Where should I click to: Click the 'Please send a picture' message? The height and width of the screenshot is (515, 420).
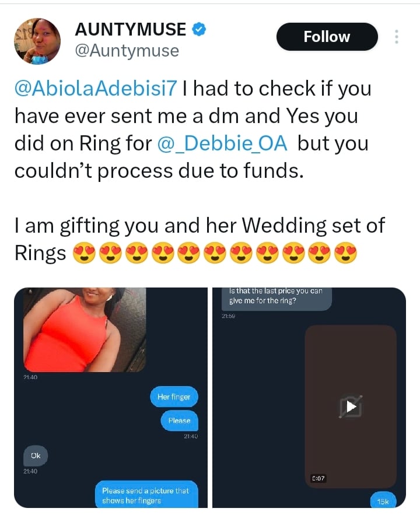point(145,495)
